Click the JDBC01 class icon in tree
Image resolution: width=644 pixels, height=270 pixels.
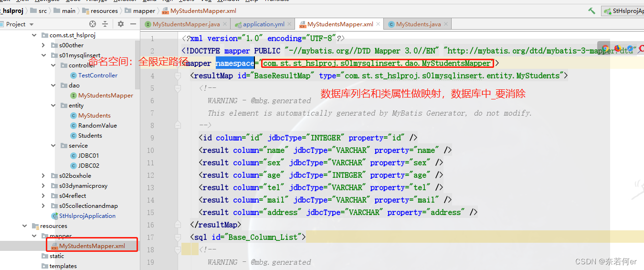(74, 156)
